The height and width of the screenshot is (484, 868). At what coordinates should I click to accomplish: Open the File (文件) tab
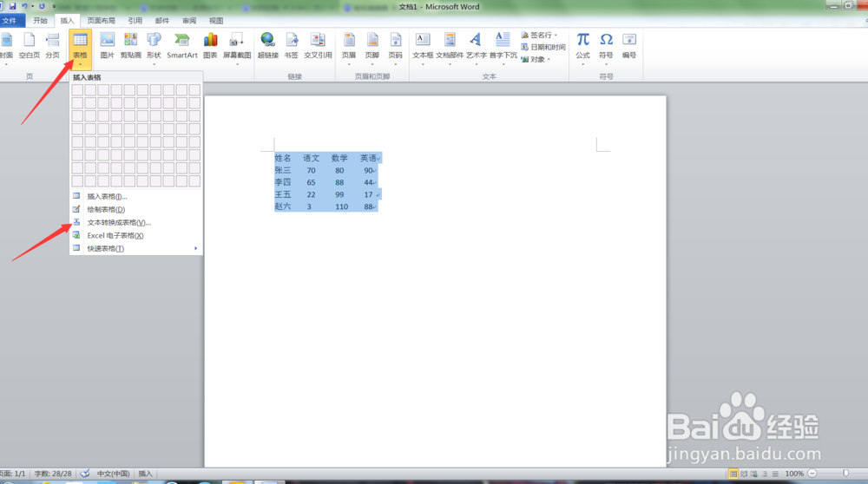point(11,21)
